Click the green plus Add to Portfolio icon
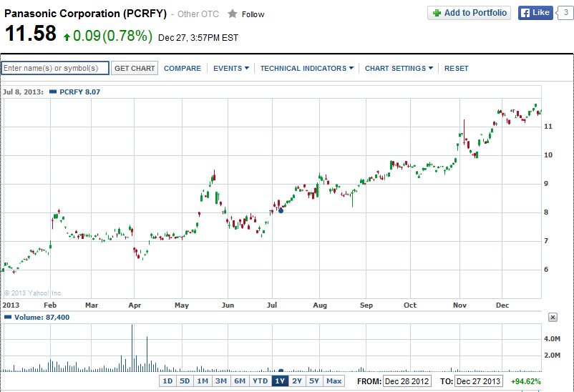 [x=437, y=13]
